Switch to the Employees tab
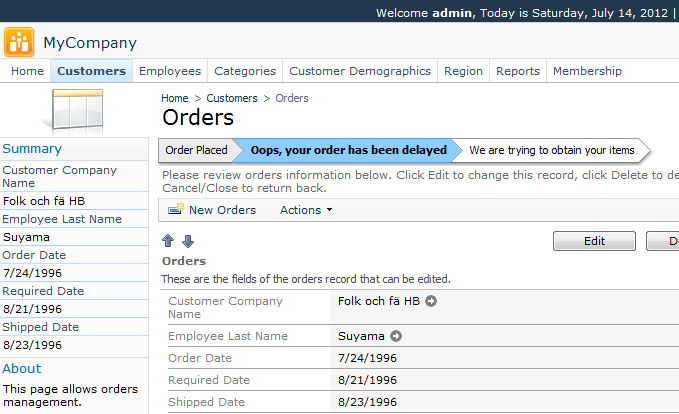The width and height of the screenshot is (679, 414). click(170, 71)
